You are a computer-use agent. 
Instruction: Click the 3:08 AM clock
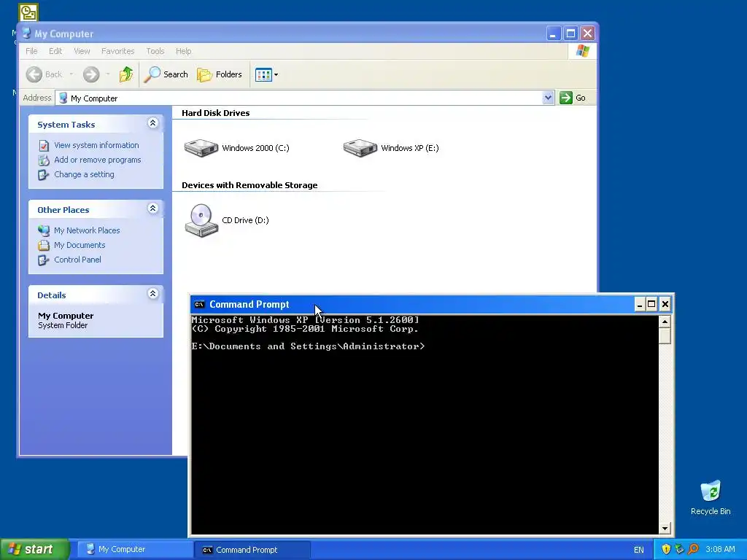coord(720,550)
